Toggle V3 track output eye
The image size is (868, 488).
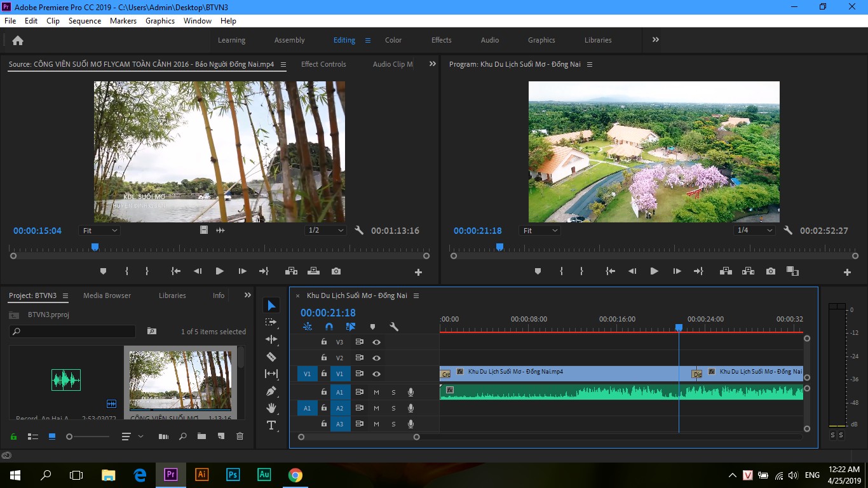click(376, 342)
